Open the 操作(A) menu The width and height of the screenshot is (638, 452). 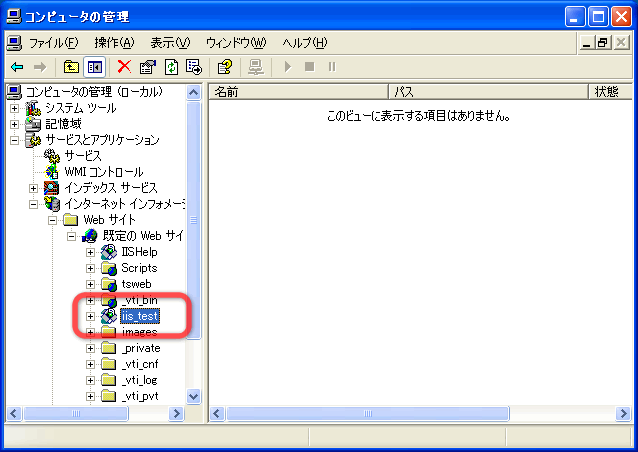tap(114, 42)
